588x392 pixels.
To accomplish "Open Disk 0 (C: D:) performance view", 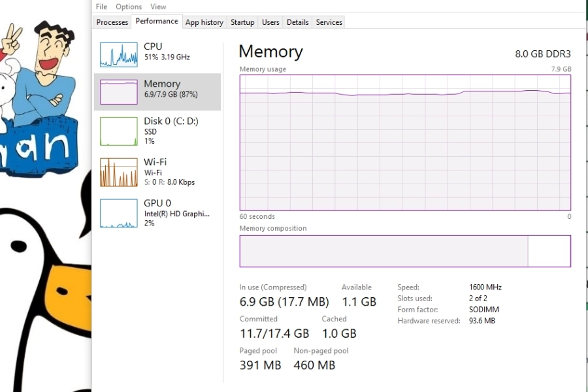I will [157, 131].
